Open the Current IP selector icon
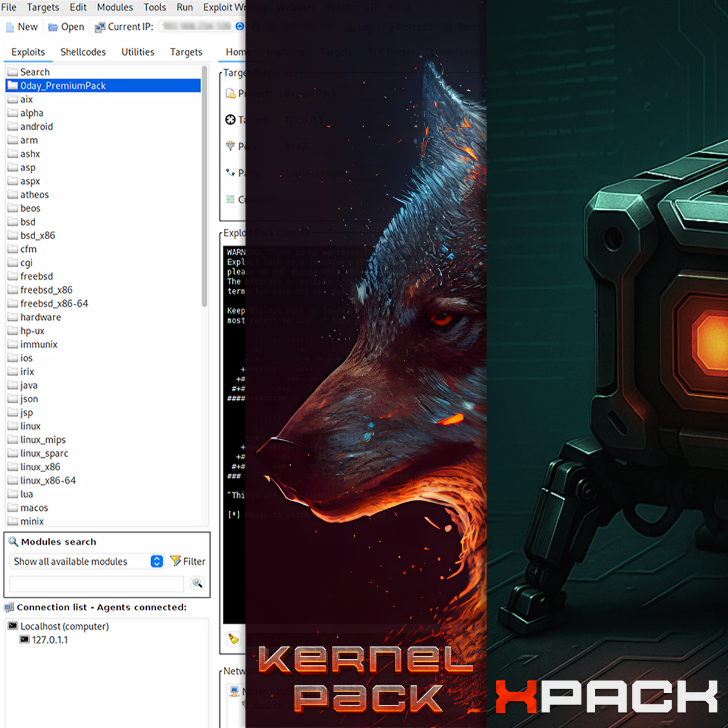 point(239,26)
